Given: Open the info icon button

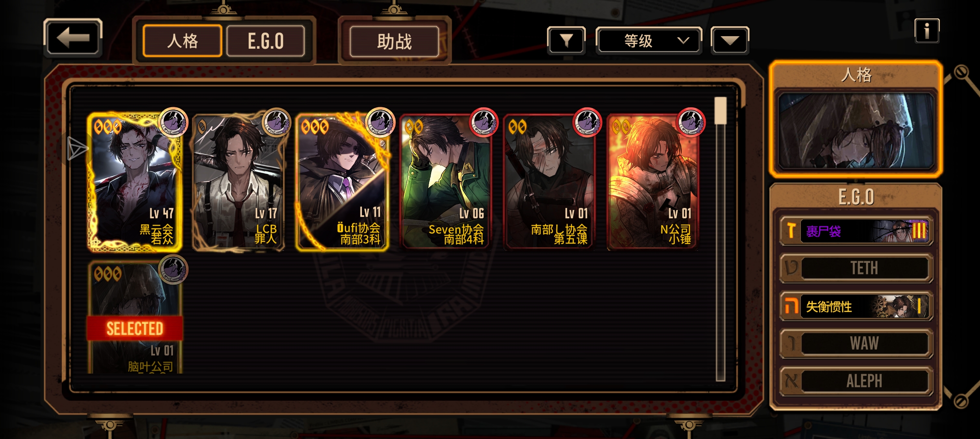Looking at the screenshot, I should coord(927,31).
